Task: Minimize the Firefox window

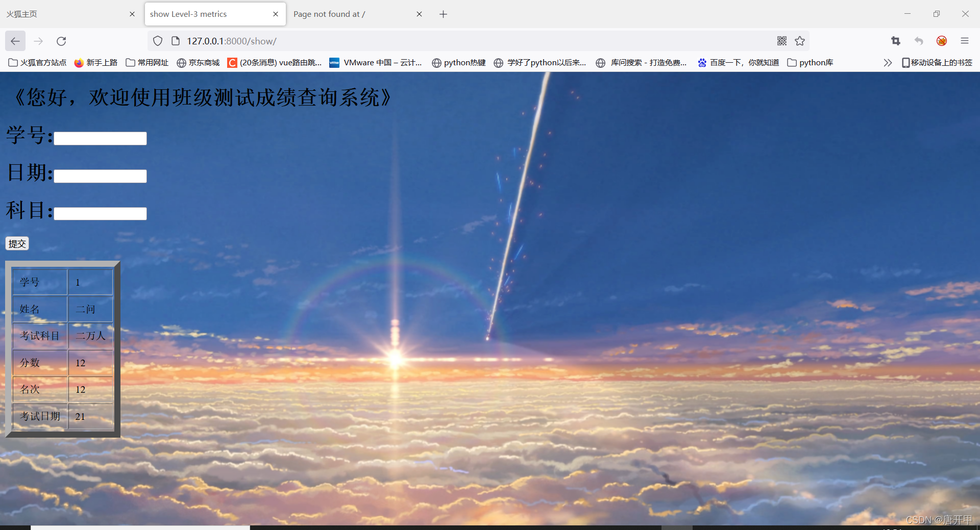Action: click(x=908, y=14)
